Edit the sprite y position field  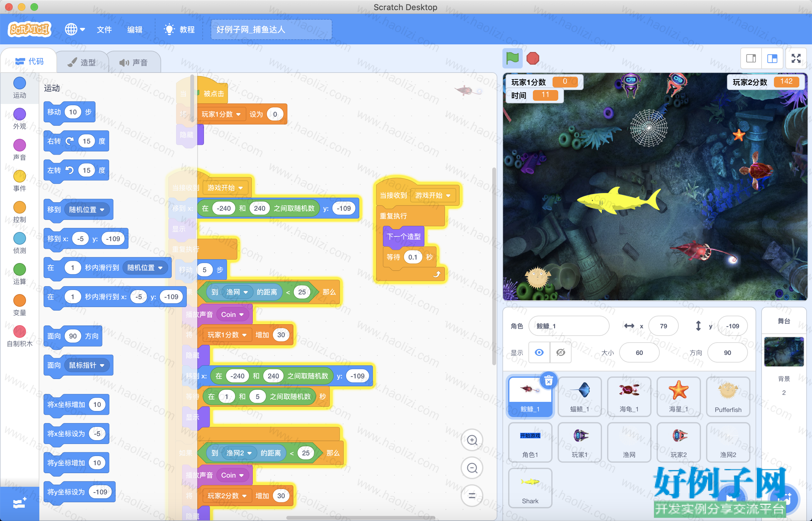coord(732,326)
